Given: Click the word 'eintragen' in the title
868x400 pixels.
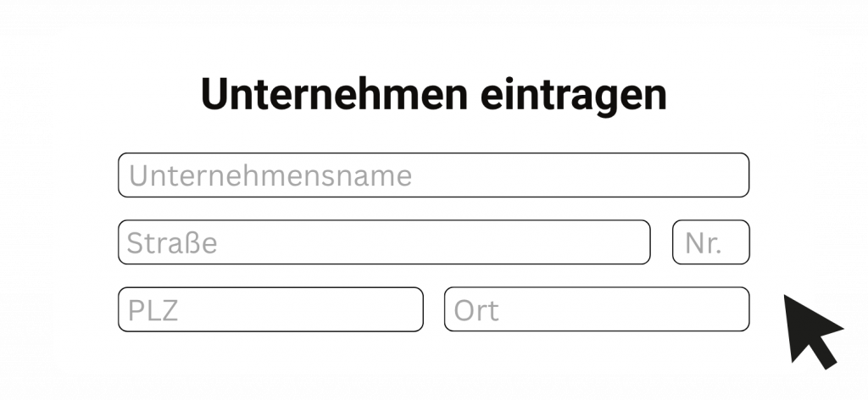Looking at the screenshot, I should pos(575,94).
